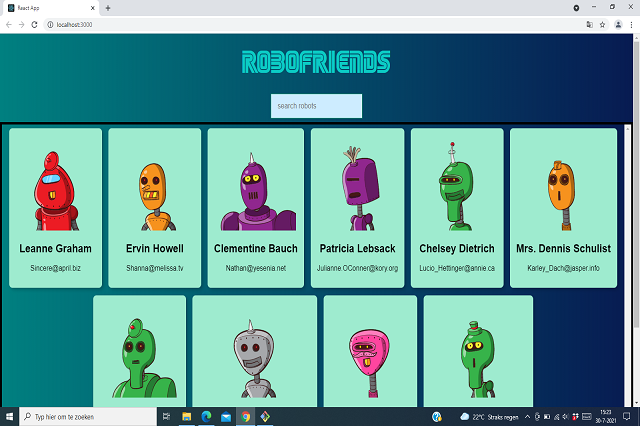Select the Clementine Bauch purple robot image
Viewport: 640px width, 426px height.
pyautogui.click(x=256, y=192)
